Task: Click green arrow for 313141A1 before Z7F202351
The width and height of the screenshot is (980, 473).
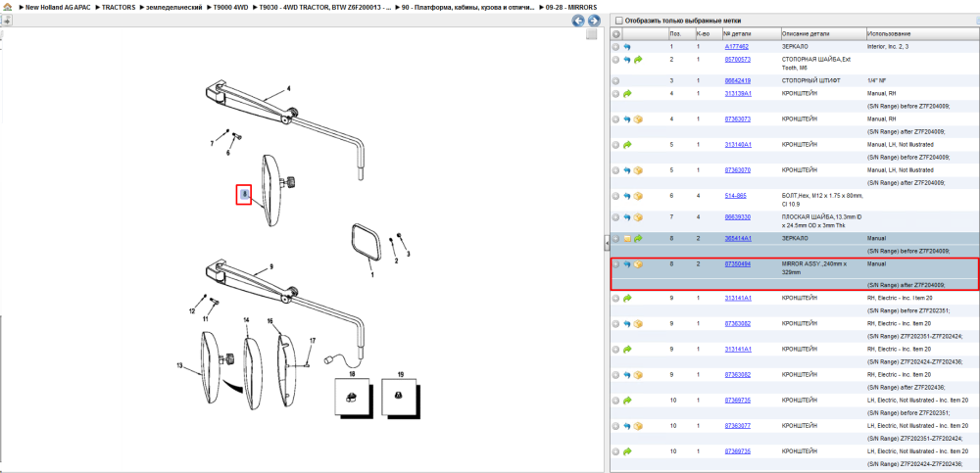Action: coord(627,298)
